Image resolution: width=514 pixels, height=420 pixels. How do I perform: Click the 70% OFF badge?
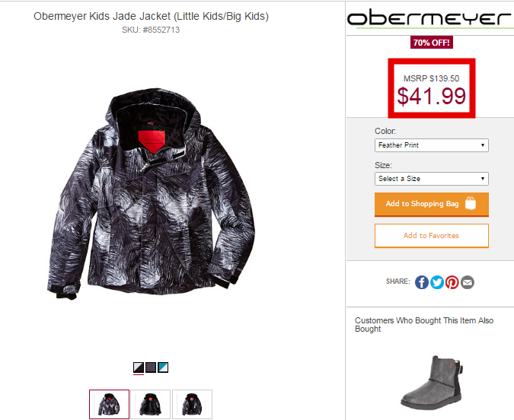click(432, 43)
